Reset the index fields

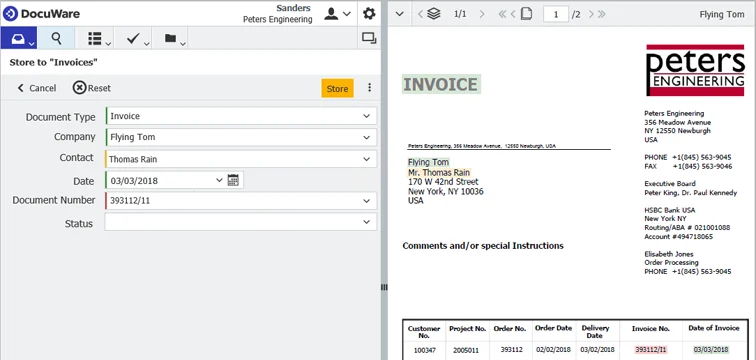[92, 88]
